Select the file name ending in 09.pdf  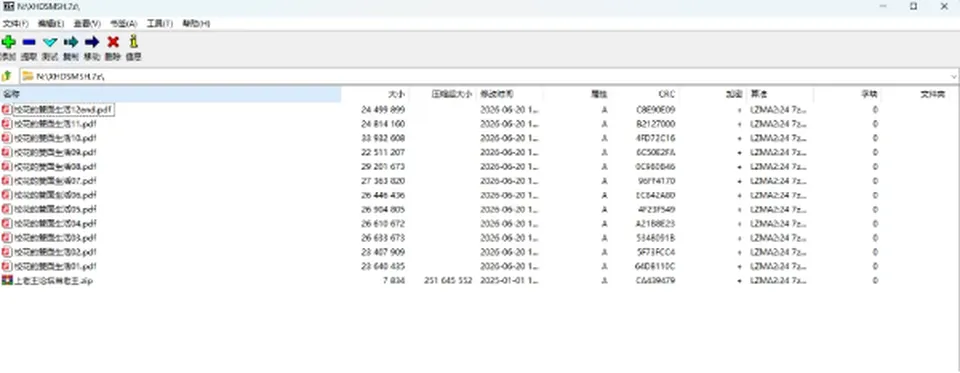coord(55,152)
